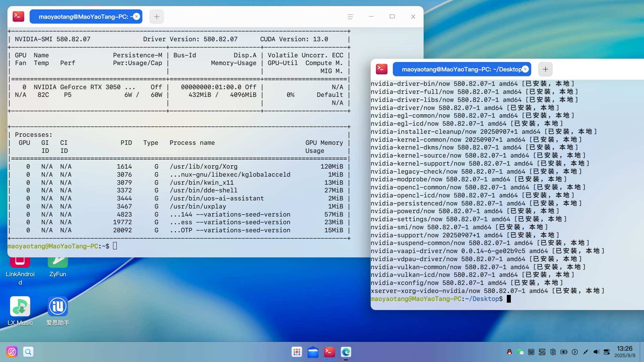644x362 pixels.
Task: Click the show desktop strip at taskbar end
Action: (642, 352)
